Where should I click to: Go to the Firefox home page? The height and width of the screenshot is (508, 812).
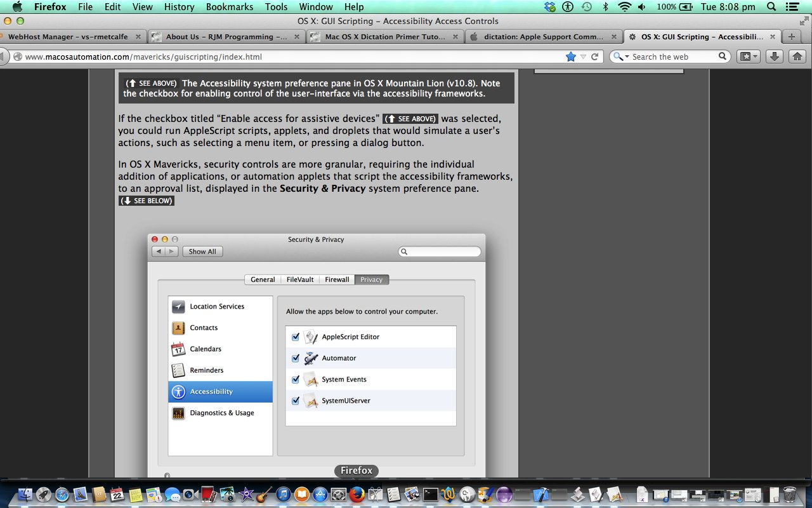coord(797,57)
